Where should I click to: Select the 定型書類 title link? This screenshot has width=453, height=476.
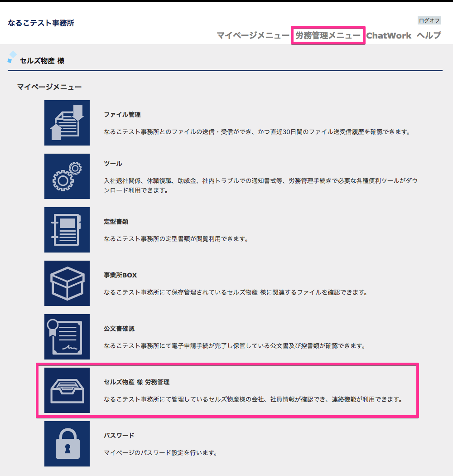click(116, 222)
